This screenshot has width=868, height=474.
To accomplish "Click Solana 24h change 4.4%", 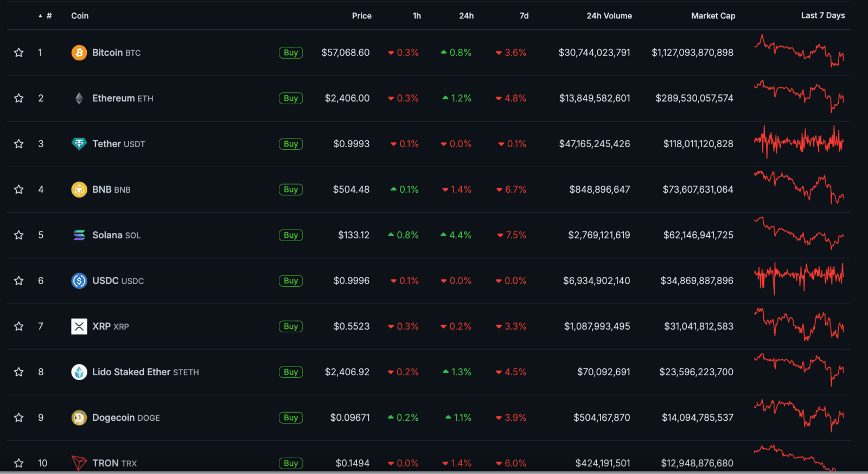I will click(x=456, y=235).
